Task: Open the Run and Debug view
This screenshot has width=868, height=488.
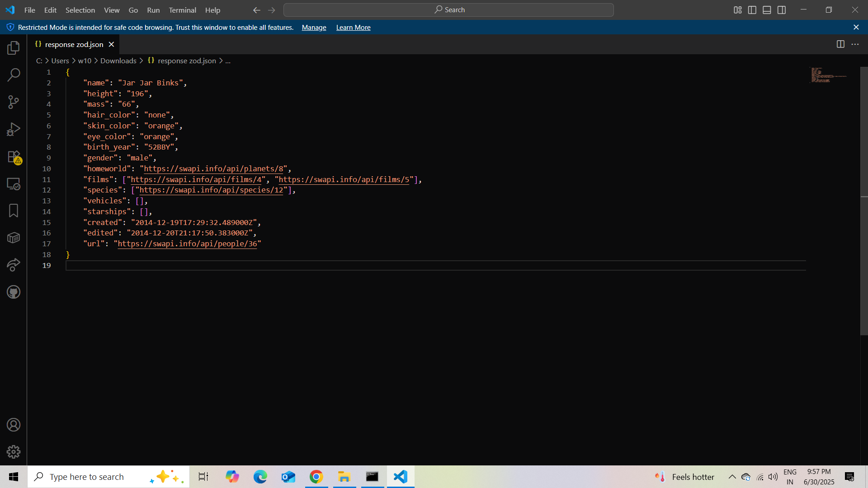Action: click(x=14, y=129)
